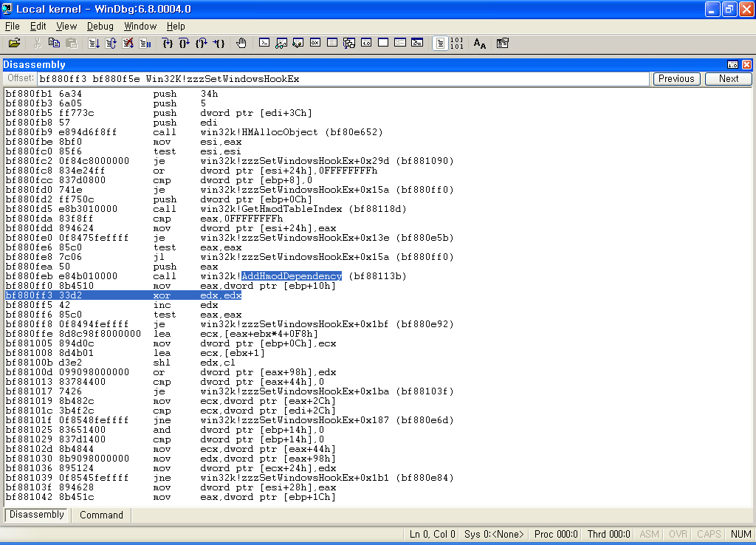Click the Open Source File toolbar icon
This screenshot has width=756, height=545.
point(15,44)
